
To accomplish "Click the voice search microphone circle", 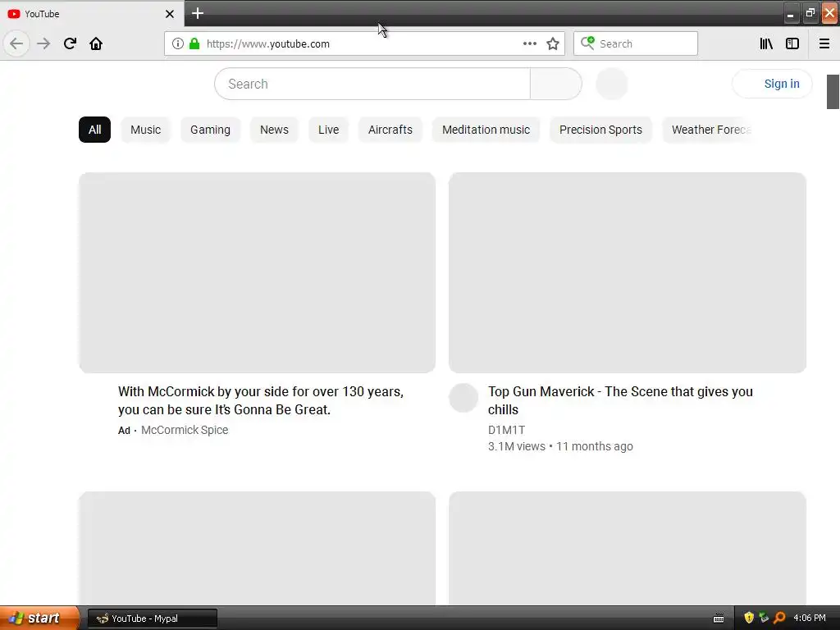I will pos(612,84).
